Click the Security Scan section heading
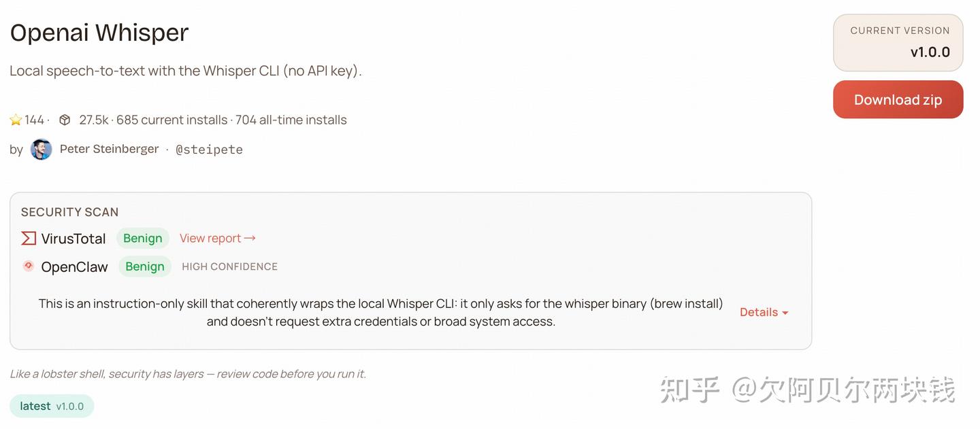The image size is (980, 429). pyautogui.click(x=69, y=212)
